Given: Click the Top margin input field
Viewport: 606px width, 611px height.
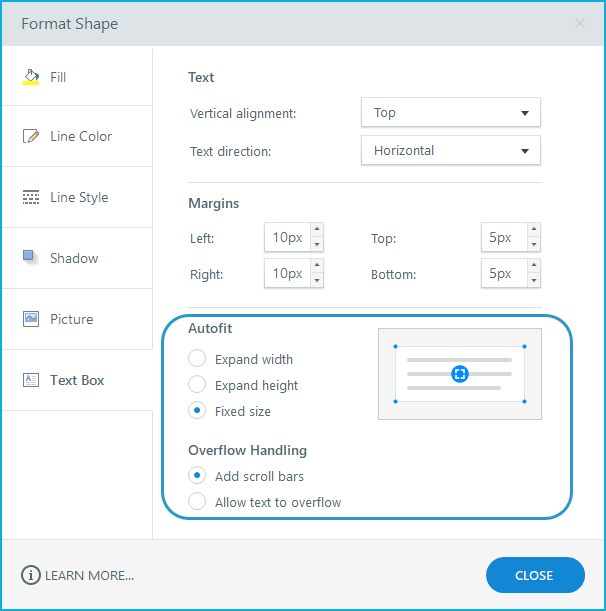Looking at the screenshot, I should pyautogui.click(x=504, y=237).
